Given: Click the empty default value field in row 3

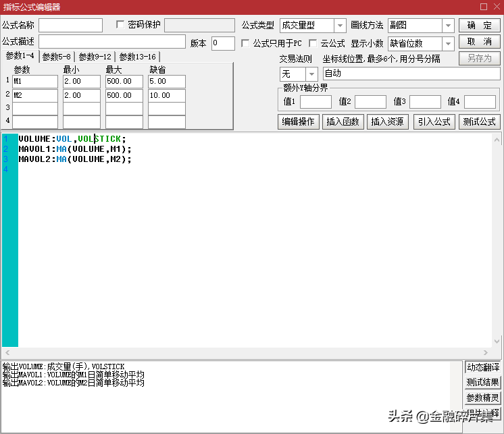Looking at the screenshot, I should [167, 109].
